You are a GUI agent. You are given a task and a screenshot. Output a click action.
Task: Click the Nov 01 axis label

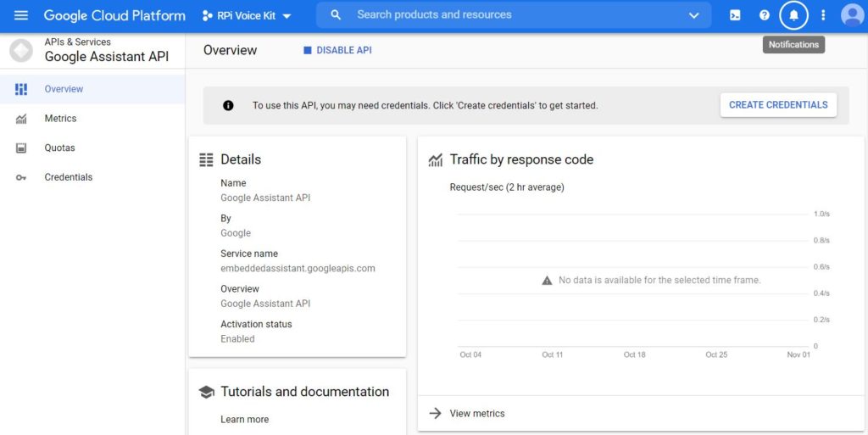798,354
